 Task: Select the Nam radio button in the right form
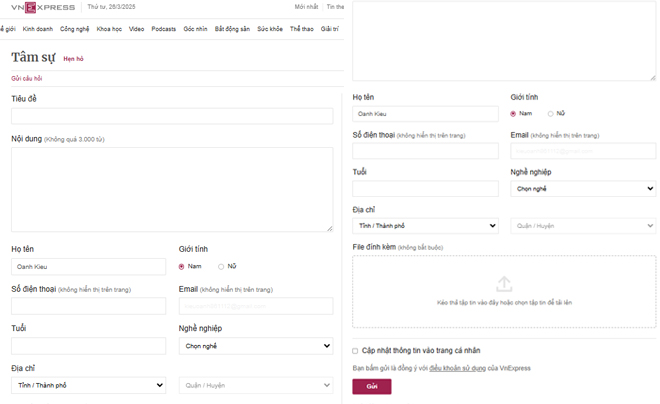coord(513,114)
